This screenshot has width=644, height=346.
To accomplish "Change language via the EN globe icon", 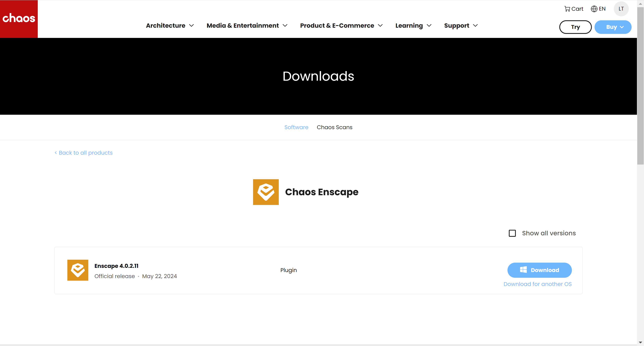I will 598,9.
